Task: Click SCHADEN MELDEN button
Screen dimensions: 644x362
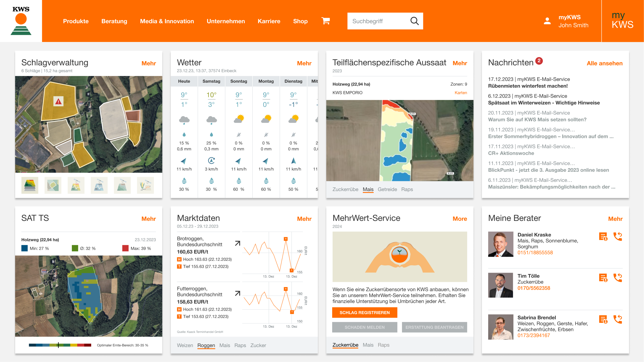Action: (x=365, y=327)
